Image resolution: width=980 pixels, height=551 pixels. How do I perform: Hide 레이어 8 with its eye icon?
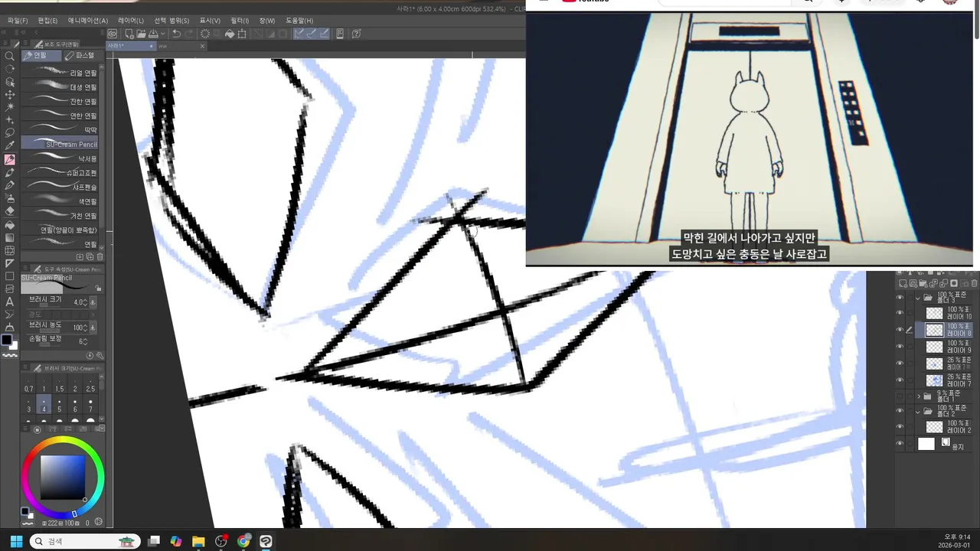click(900, 330)
